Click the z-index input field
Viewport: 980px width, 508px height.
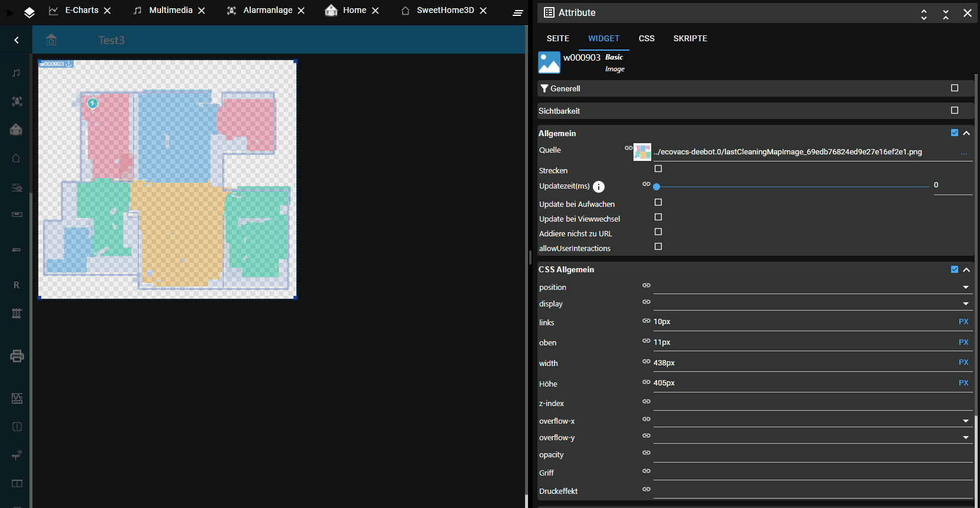813,403
